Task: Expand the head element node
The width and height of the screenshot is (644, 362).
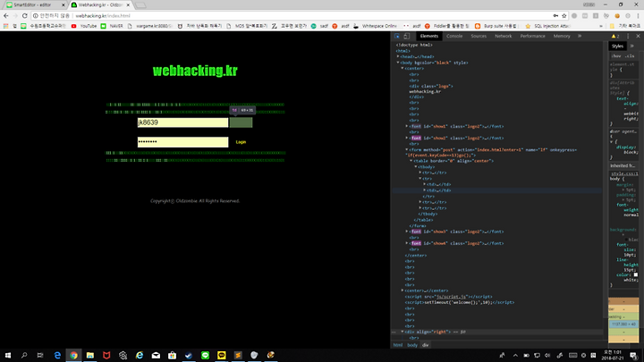Action: pyautogui.click(x=397, y=56)
